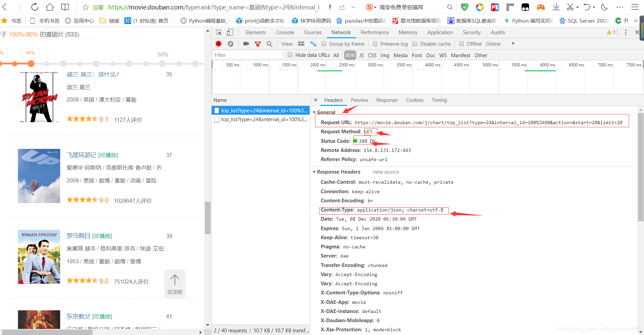644x335 pixels.
Task: Open the Performance tab
Action: coord(375,32)
